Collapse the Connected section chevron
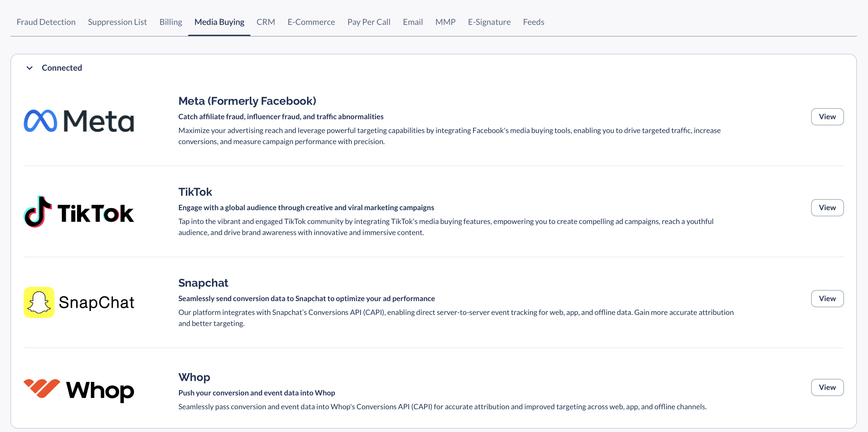Image resolution: width=868 pixels, height=432 pixels. [x=30, y=68]
